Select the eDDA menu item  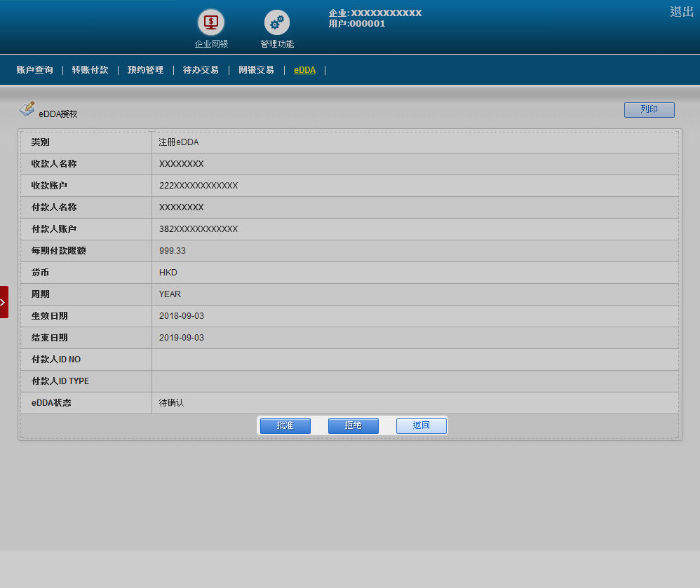coord(305,70)
